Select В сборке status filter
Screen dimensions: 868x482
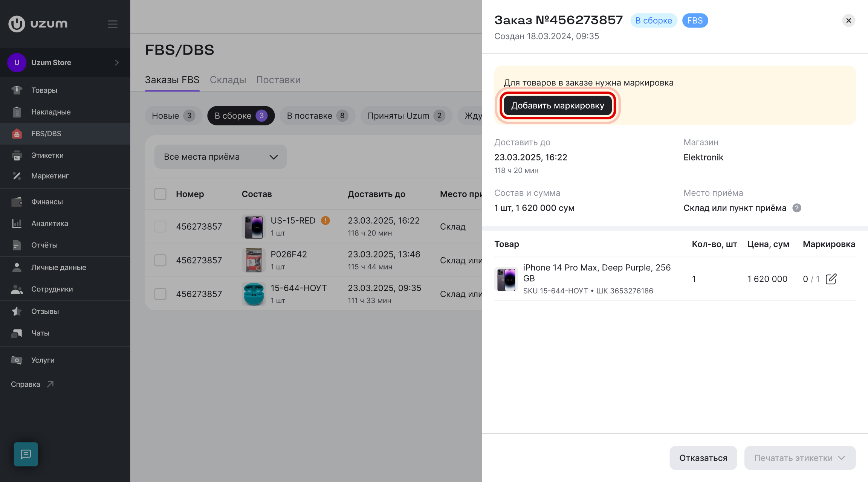(x=241, y=116)
